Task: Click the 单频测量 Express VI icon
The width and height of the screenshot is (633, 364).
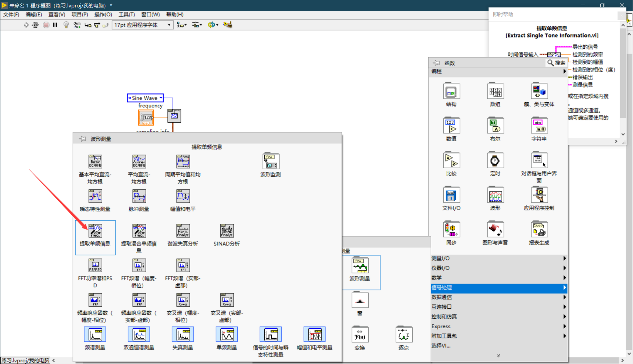Action: point(227,335)
